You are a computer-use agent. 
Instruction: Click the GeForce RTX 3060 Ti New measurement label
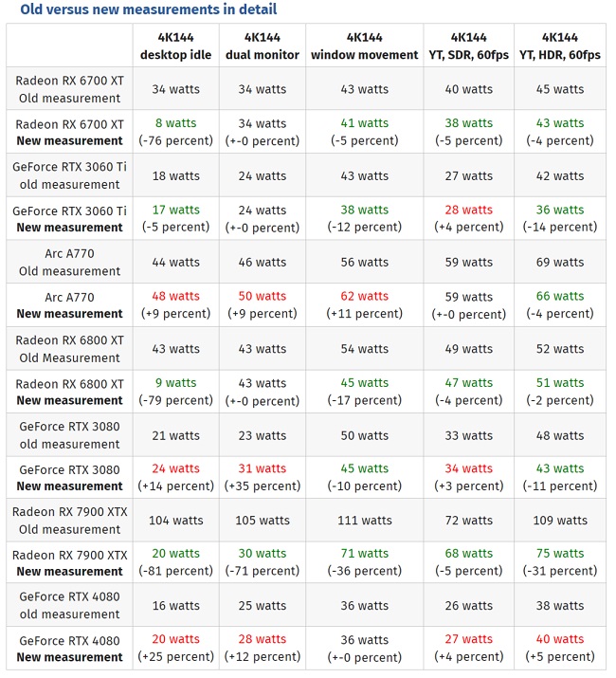69,219
